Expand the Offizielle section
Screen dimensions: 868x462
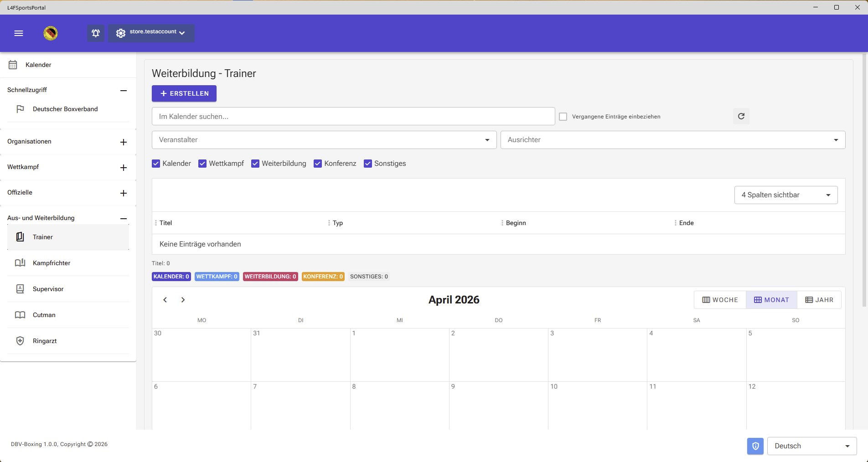[x=123, y=193]
